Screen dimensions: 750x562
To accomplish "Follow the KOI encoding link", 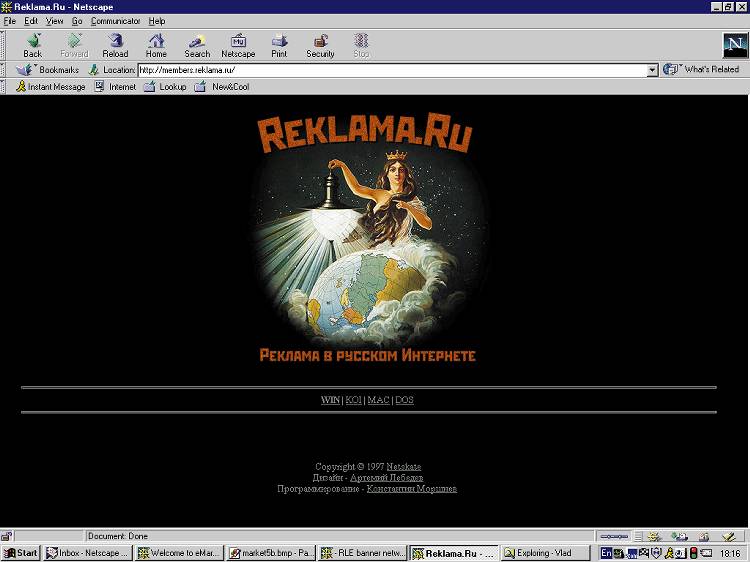I will pyautogui.click(x=353, y=400).
